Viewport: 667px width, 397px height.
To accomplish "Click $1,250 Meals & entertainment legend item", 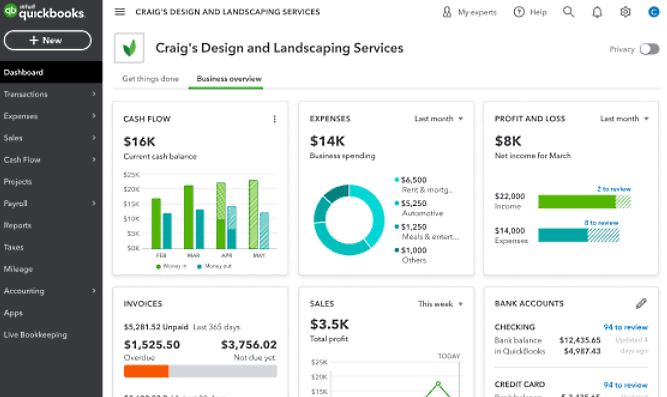I will click(x=427, y=231).
